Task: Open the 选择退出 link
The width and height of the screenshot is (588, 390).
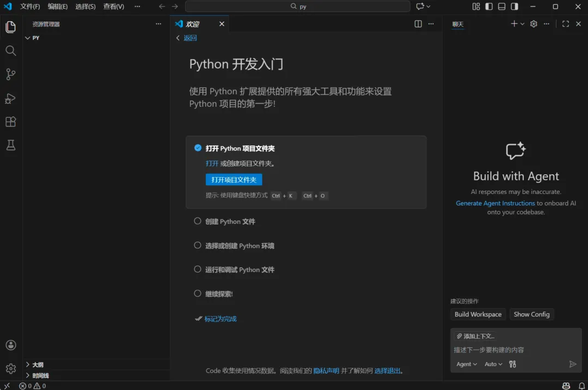Action: (x=388, y=371)
